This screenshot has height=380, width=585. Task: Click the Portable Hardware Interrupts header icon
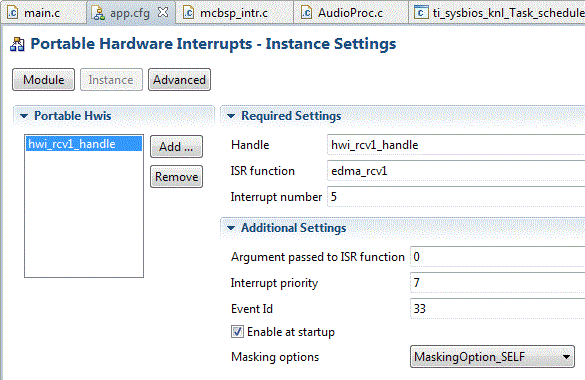pyautogui.click(x=17, y=44)
